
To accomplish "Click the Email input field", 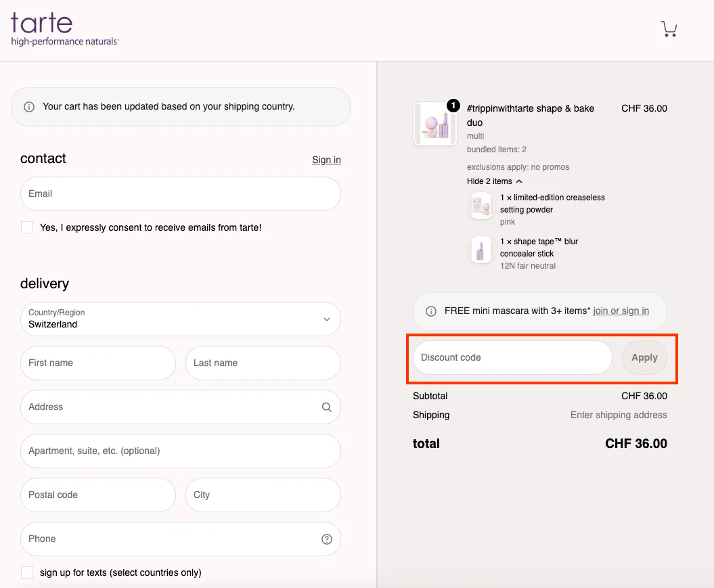I will click(181, 194).
